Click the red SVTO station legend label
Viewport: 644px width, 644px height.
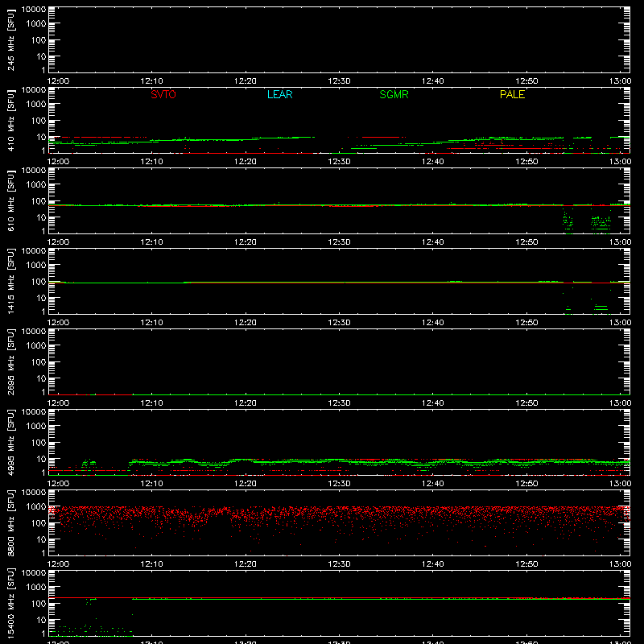(x=163, y=94)
